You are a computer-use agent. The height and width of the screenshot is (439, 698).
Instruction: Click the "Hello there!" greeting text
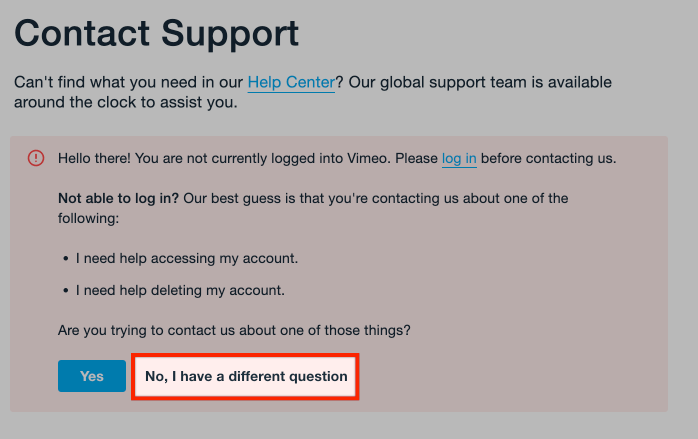(x=94, y=158)
